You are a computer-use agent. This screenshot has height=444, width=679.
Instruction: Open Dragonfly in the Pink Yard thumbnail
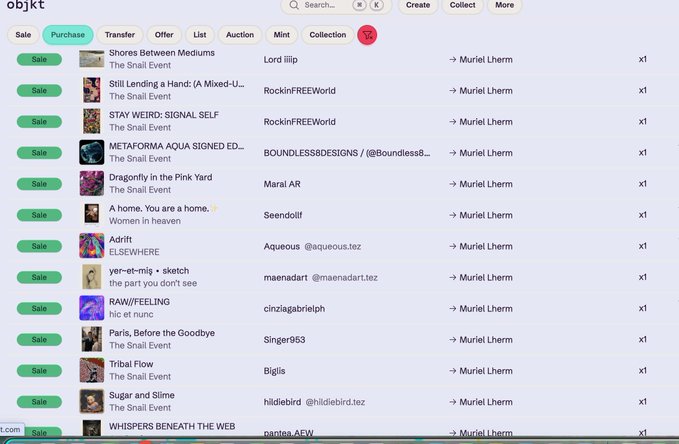click(x=92, y=184)
